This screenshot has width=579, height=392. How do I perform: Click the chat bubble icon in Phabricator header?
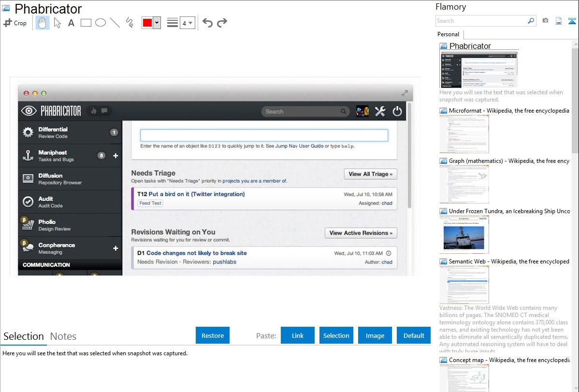coord(104,111)
